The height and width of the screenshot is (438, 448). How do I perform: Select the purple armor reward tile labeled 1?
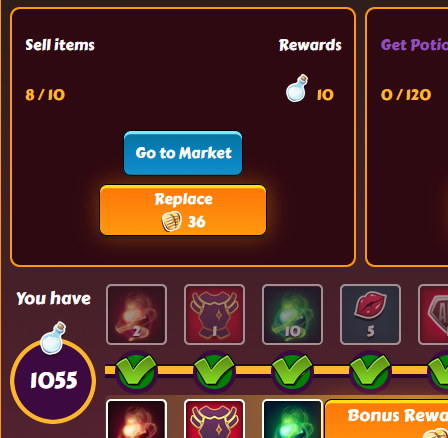coord(214,314)
